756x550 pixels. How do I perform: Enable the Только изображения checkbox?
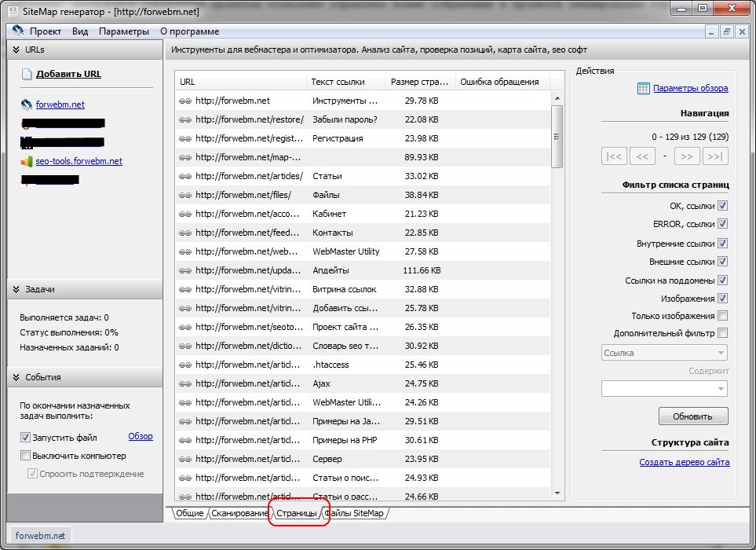722,316
